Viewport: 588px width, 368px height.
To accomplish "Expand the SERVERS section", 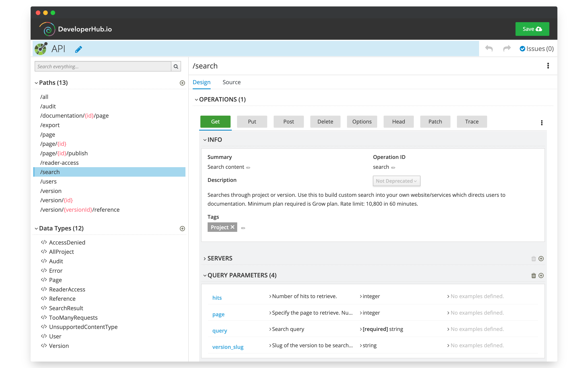I will tap(205, 258).
